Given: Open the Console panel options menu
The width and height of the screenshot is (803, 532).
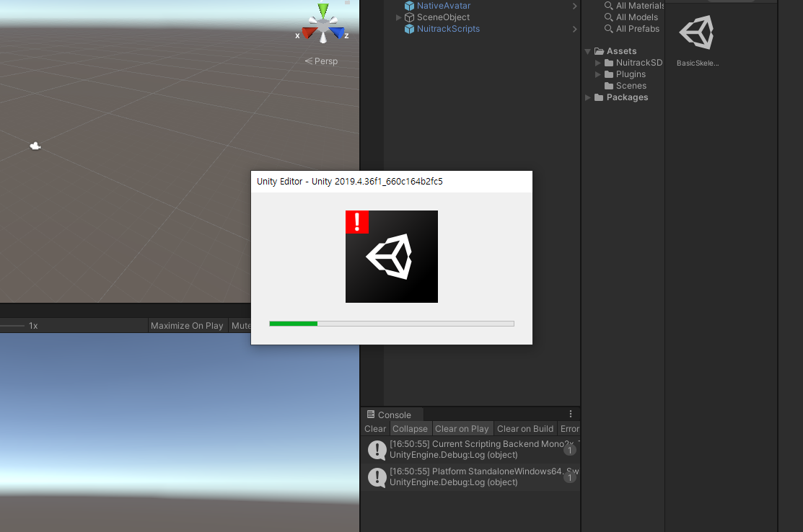Looking at the screenshot, I should point(571,414).
